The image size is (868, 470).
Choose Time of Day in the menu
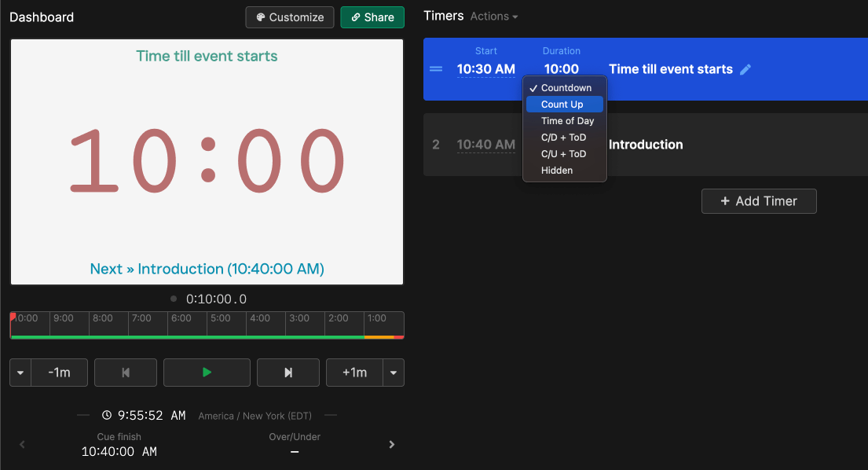pos(566,120)
